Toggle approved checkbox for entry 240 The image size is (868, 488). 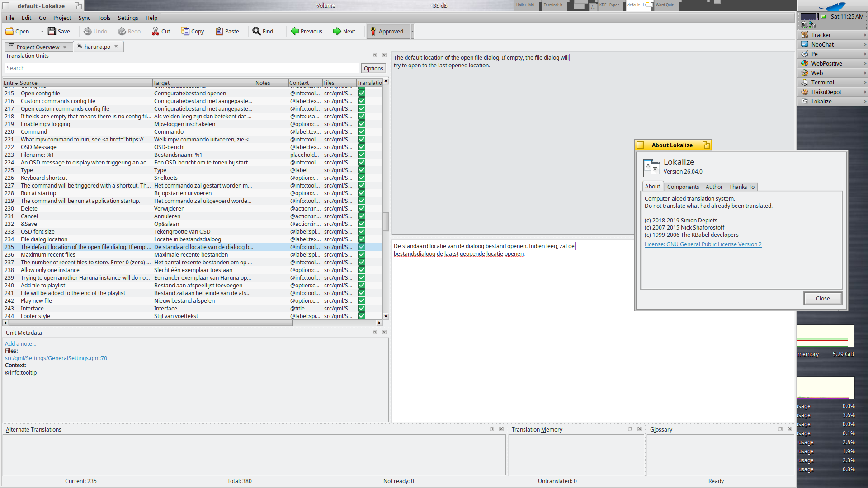pyautogui.click(x=362, y=286)
